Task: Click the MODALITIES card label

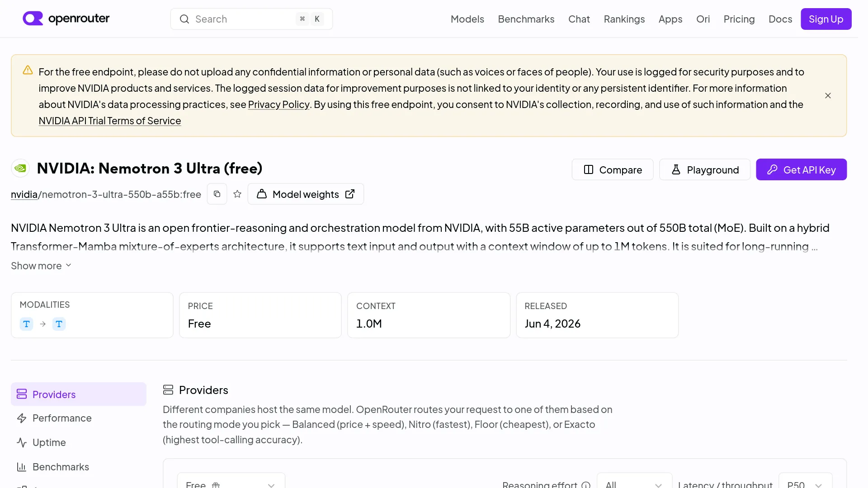Action: coord(45,305)
